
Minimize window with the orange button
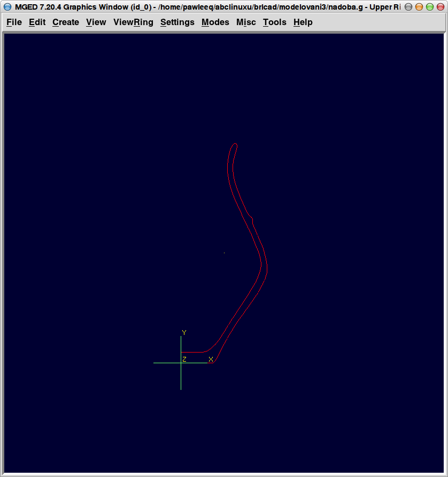[419, 7]
